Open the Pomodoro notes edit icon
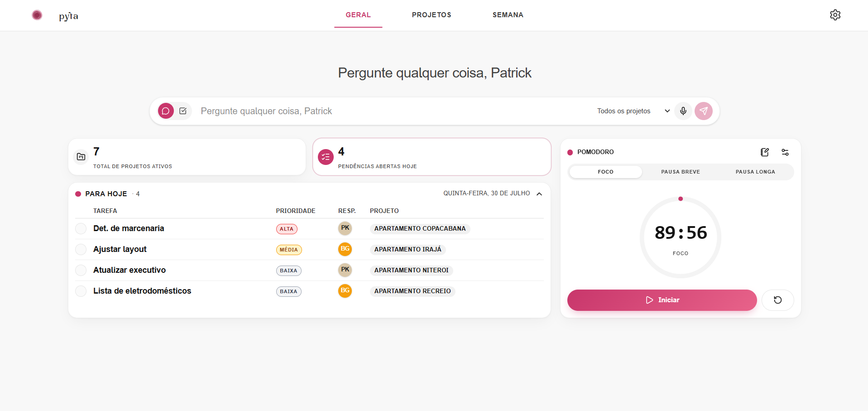The width and height of the screenshot is (868, 411). click(x=765, y=152)
